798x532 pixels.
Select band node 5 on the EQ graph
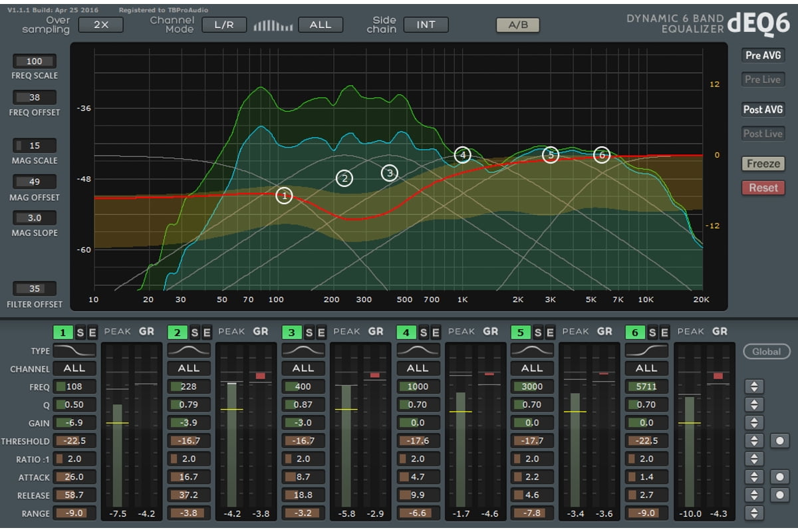point(550,155)
